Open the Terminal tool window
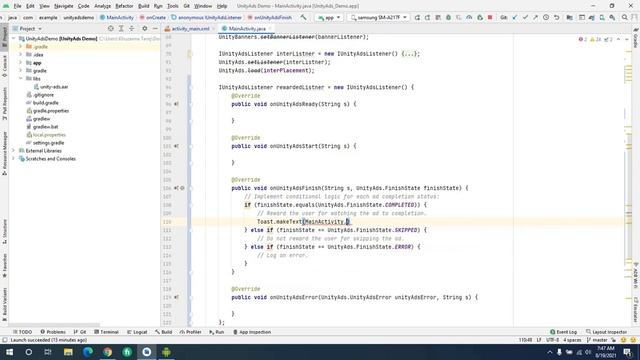The image size is (640, 360). 106,332
